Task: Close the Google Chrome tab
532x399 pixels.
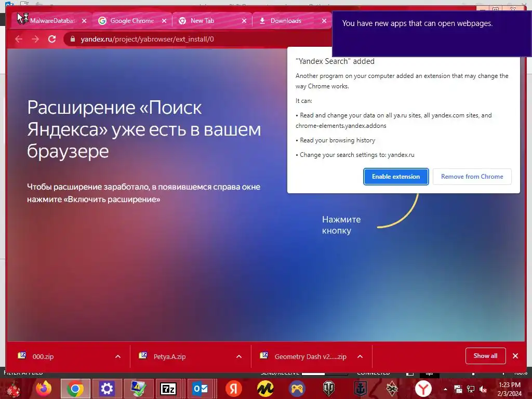Action: click(x=164, y=21)
